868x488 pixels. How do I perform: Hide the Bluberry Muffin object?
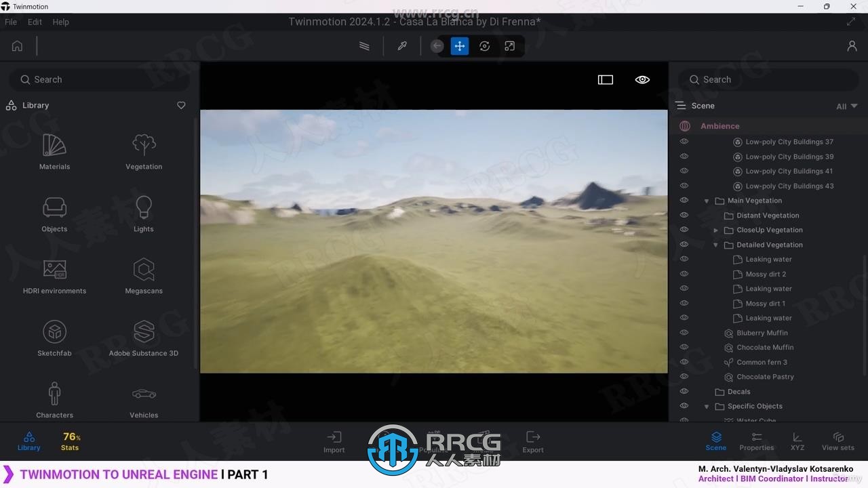pos(684,333)
